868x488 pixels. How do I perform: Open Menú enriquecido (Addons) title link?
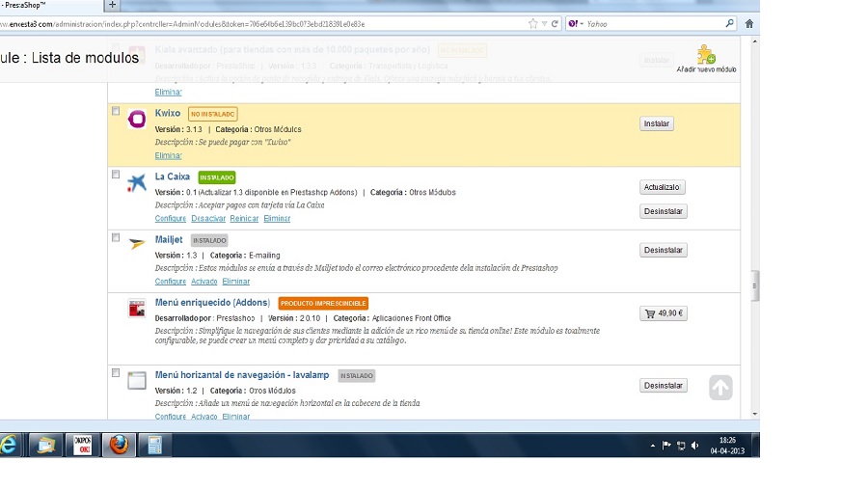coord(212,303)
